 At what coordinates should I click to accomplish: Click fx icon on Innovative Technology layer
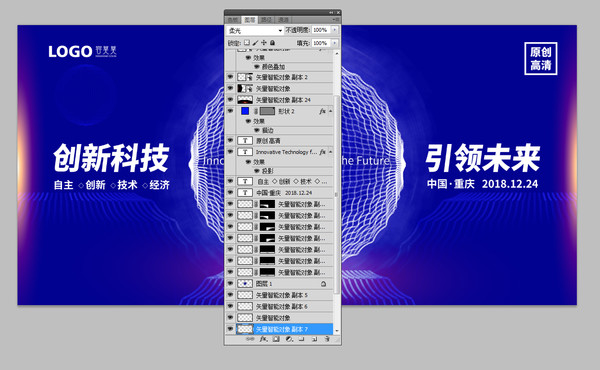(x=322, y=152)
